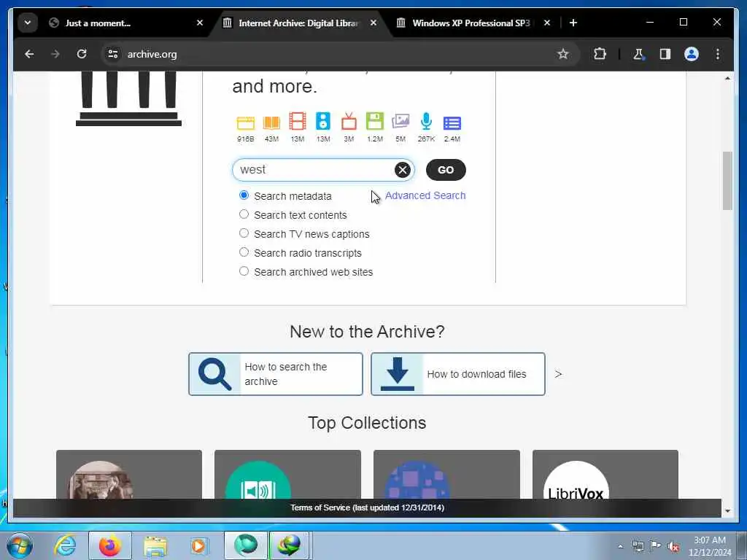Click the archive.org address bar
This screenshot has width=747, height=560.
(333, 54)
